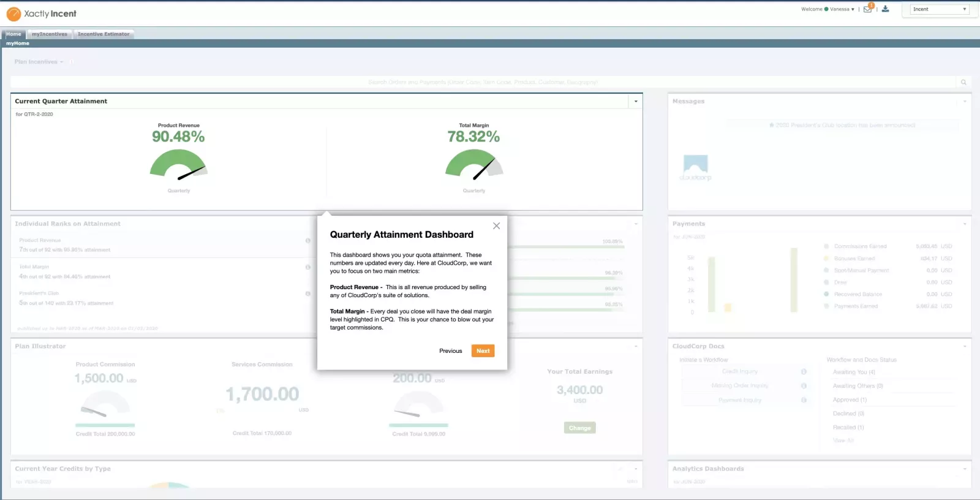Image resolution: width=980 pixels, height=500 pixels.
Task: Select the myHome sub-tab
Action: [18, 44]
